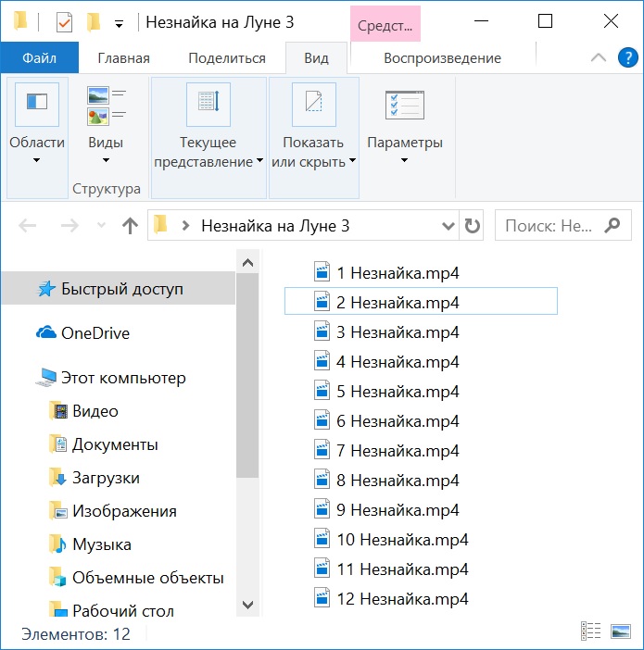Open the Файл menu
The width and height of the screenshot is (644, 650).
40,58
